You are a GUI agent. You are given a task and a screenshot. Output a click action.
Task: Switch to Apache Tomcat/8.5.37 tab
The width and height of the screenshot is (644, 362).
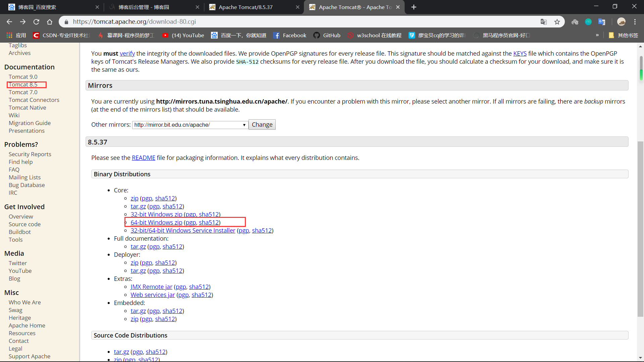click(246, 7)
